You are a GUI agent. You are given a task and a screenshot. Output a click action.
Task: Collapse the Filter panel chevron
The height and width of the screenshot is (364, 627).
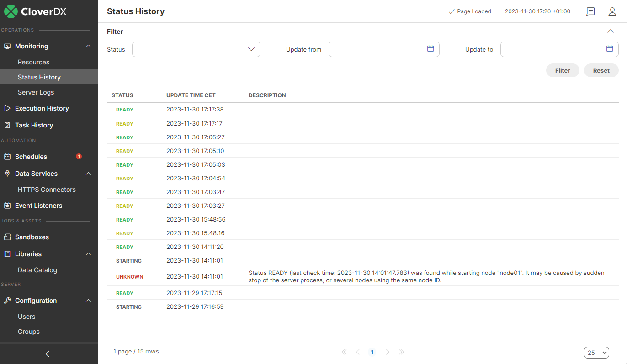pyautogui.click(x=611, y=31)
